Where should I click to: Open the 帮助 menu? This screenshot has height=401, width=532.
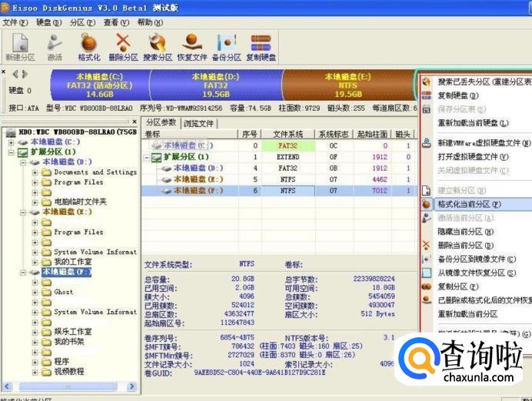coord(150,22)
